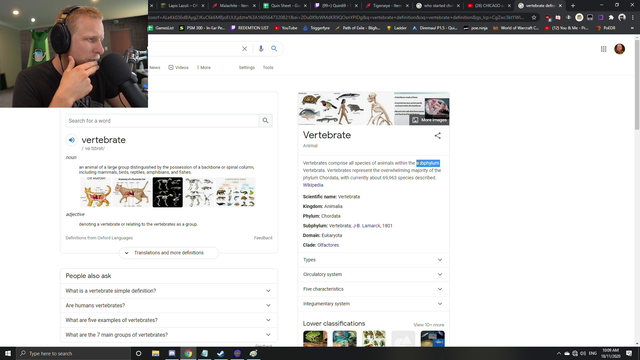Open the News search results tab
This screenshot has width=640, height=360.
pos(155,68)
